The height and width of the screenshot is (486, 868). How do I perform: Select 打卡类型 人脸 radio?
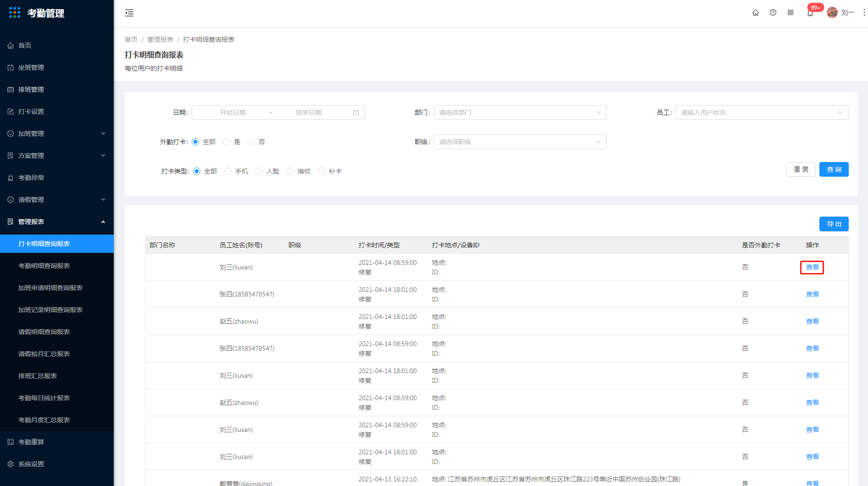pyautogui.click(x=259, y=171)
